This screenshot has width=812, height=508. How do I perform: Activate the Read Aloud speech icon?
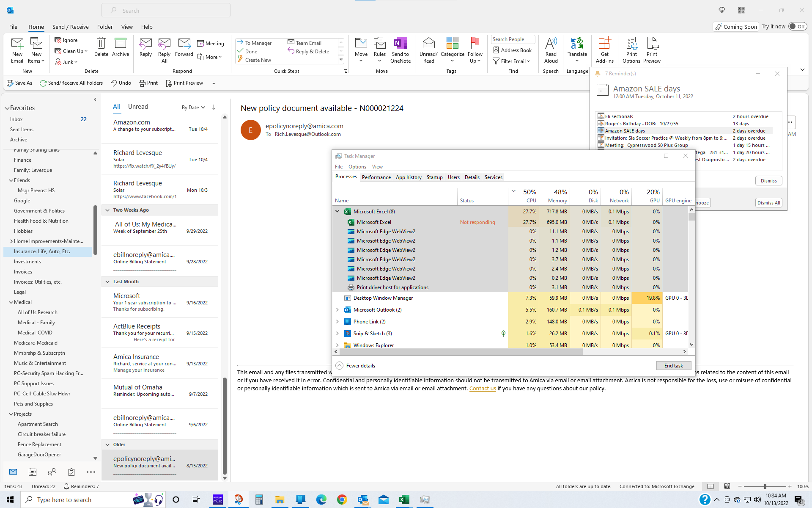click(551, 48)
